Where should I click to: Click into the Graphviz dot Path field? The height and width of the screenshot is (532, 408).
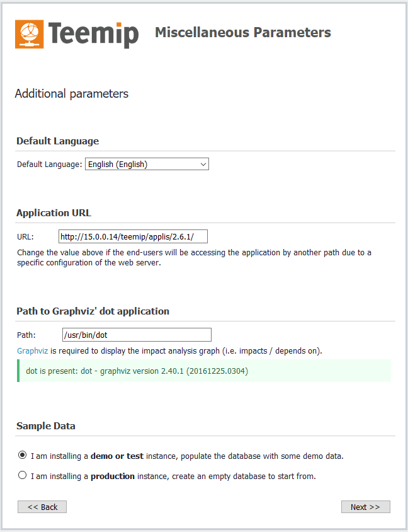coord(137,335)
